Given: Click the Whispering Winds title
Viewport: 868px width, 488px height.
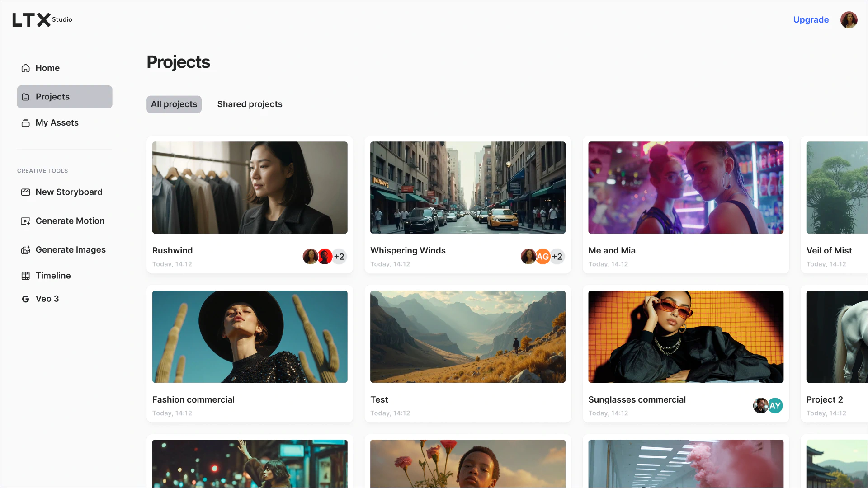Looking at the screenshot, I should 408,251.
